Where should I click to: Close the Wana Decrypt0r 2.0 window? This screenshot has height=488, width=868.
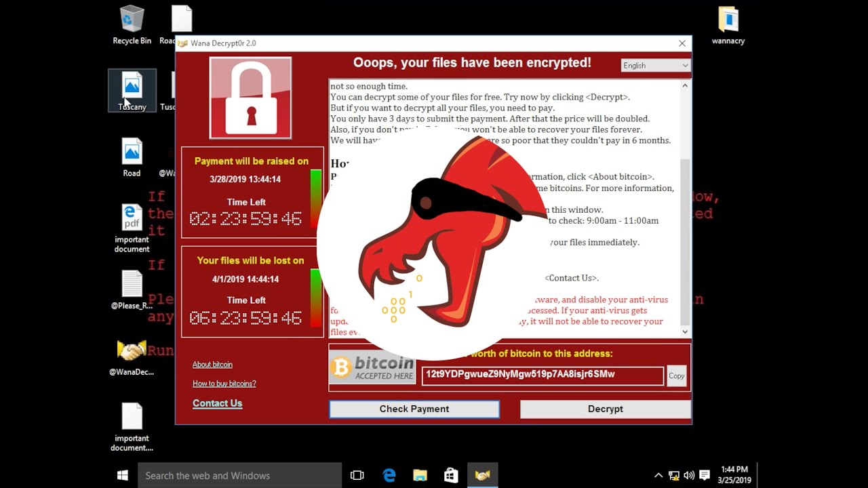pos(682,43)
